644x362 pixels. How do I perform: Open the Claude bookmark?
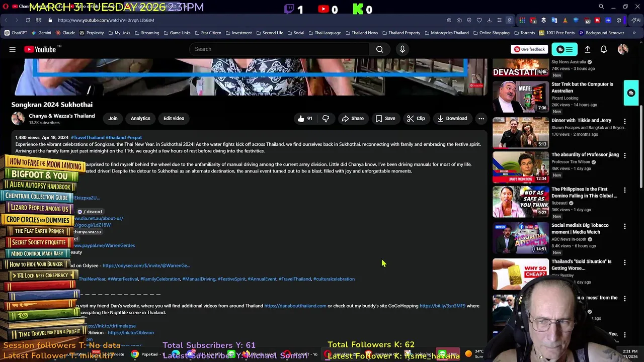(x=66, y=33)
